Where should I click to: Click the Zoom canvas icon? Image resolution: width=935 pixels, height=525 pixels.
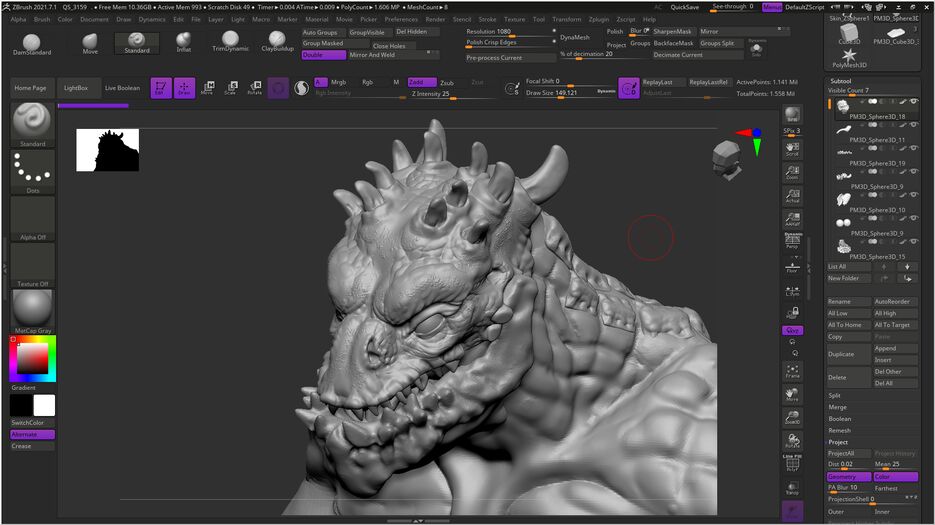click(x=792, y=172)
